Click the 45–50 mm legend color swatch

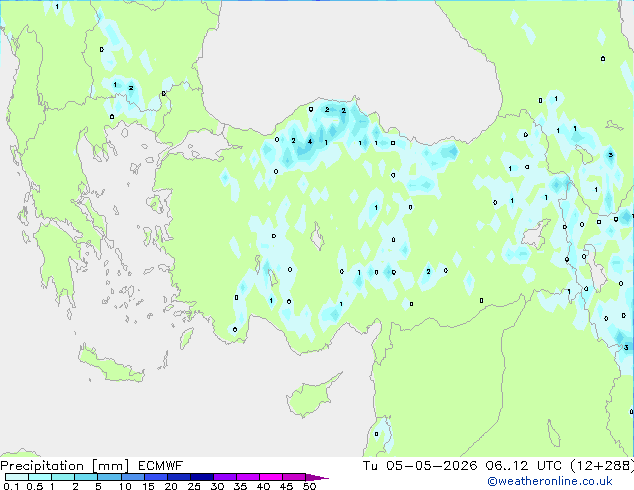point(294,477)
